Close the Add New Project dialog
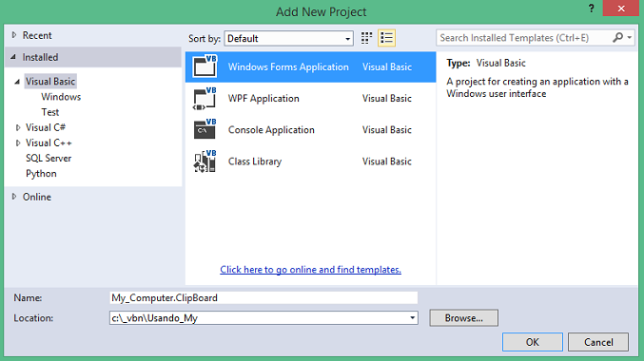This screenshot has width=644, height=361. tap(620, 9)
